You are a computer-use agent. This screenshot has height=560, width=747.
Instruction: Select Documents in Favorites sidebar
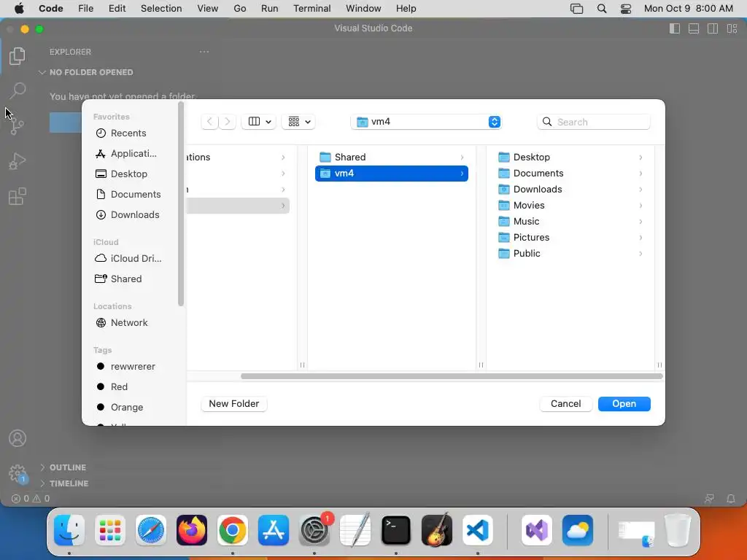128,194
